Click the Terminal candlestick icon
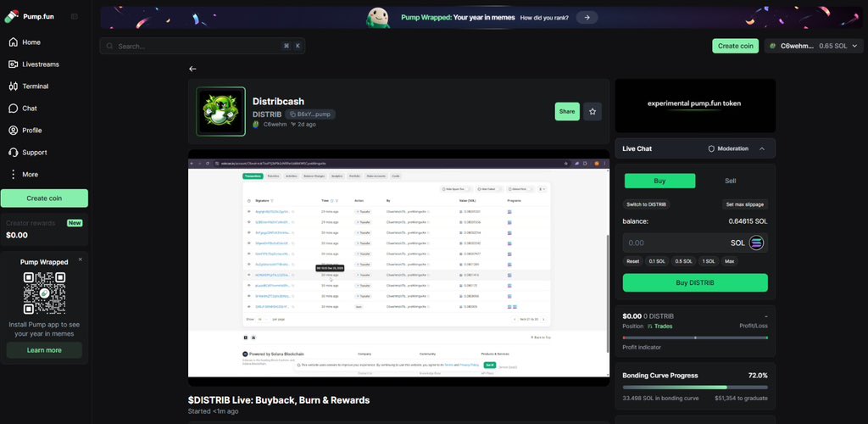This screenshot has width=868, height=424. pos(14,86)
